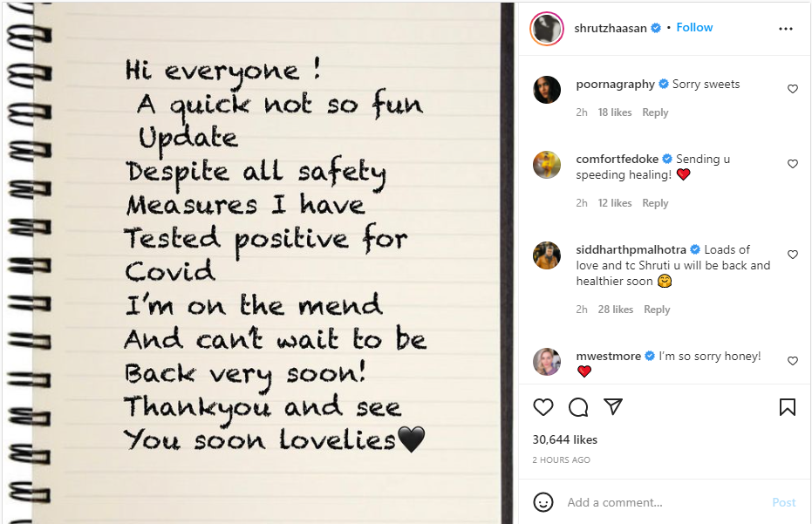Share post via paper plane icon
Image resolution: width=812 pixels, height=524 pixels.
click(x=613, y=407)
